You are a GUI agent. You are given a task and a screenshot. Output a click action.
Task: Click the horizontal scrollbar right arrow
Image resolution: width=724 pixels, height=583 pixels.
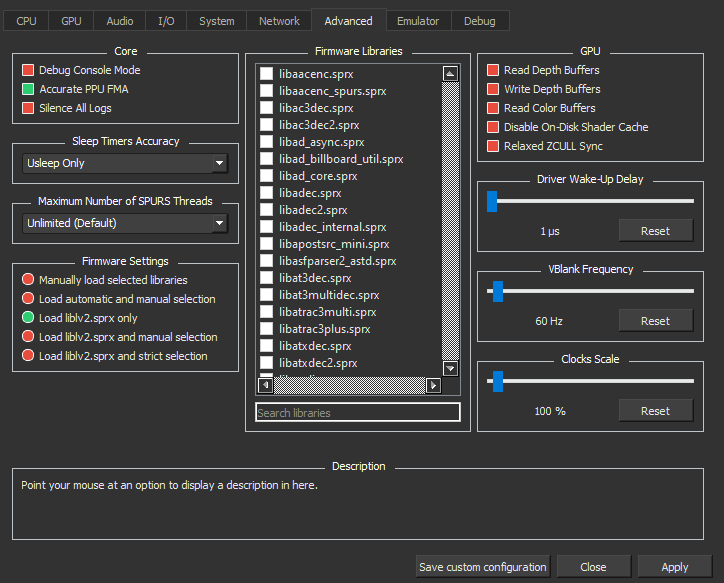point(433,385)
